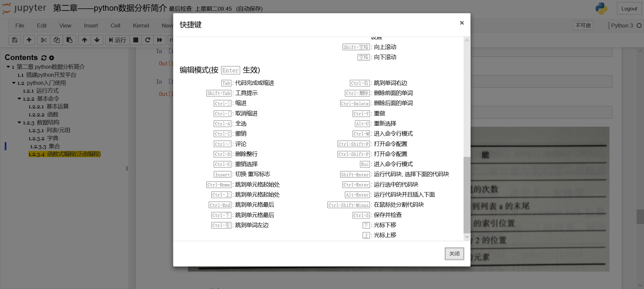Open the File menu

coord(20,25)
